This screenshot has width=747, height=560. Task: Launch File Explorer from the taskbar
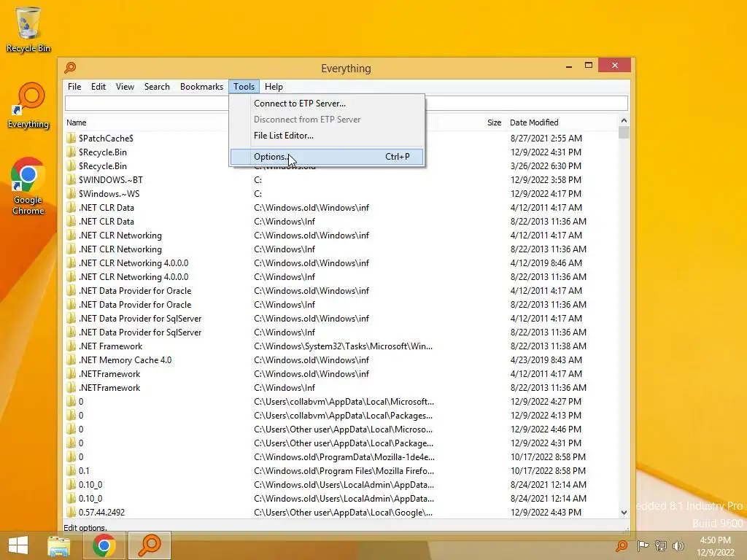click(59, 545)
